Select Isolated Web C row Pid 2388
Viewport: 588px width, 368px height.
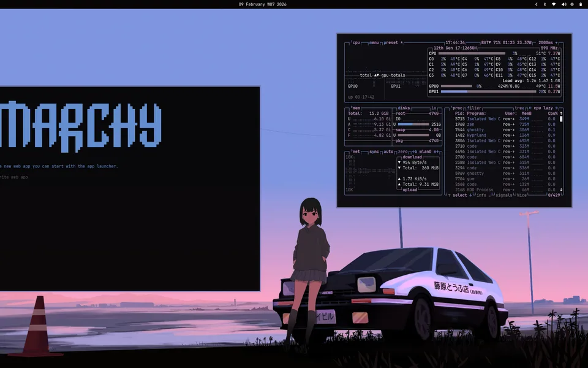pos(505,163)
